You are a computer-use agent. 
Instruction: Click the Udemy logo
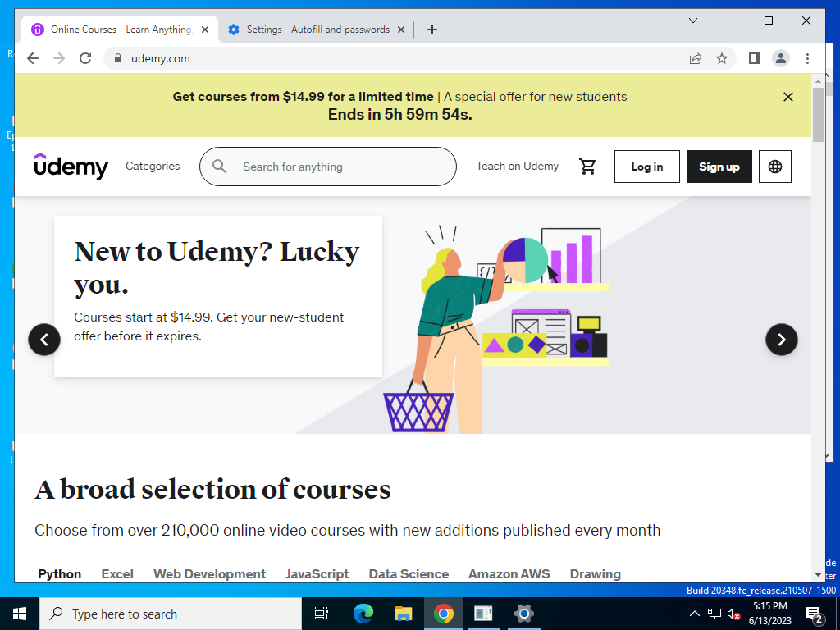pos(71,166)
